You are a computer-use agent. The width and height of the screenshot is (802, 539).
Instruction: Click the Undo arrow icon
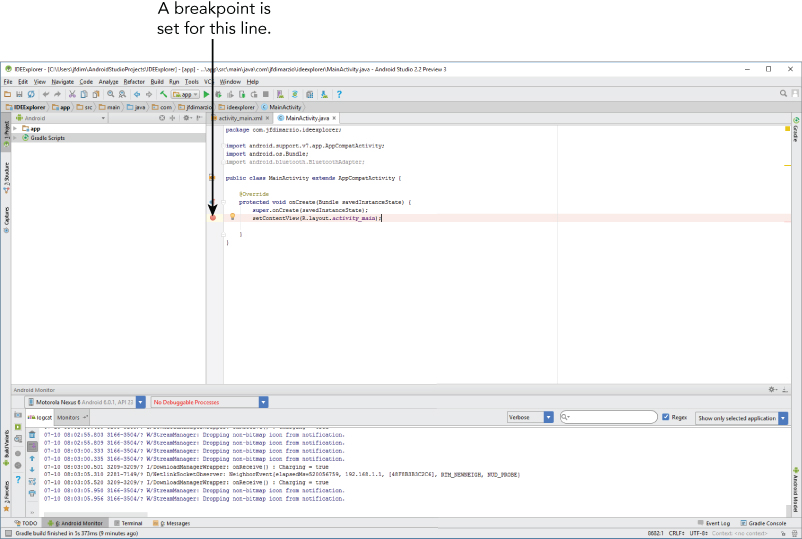point(46,94)
